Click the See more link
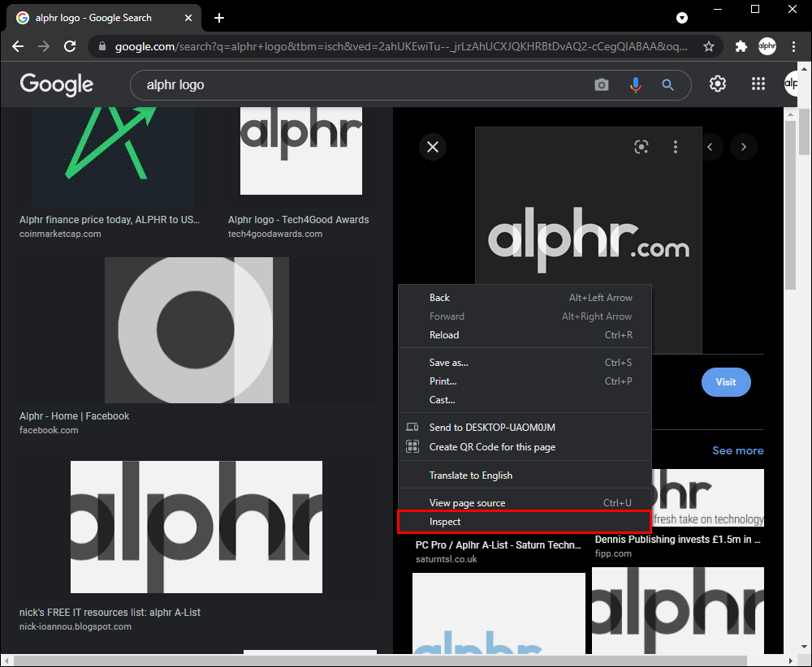812x667 pixels. pyautogui.click(x=738, y=450)
